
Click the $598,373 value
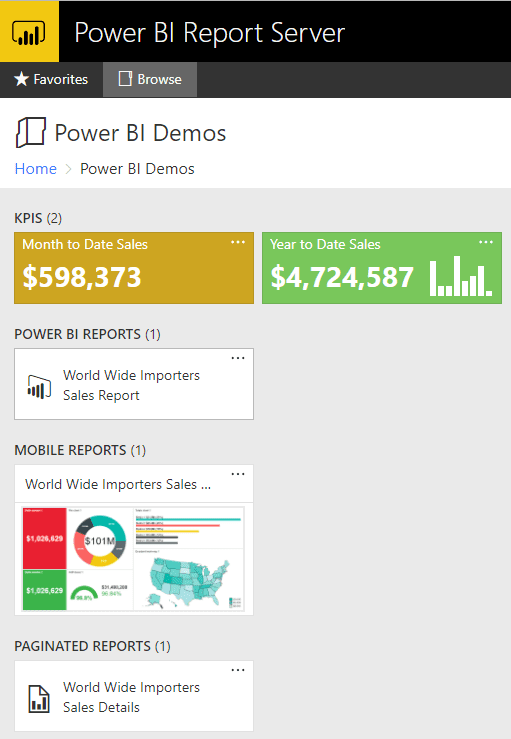click(82, 277)
